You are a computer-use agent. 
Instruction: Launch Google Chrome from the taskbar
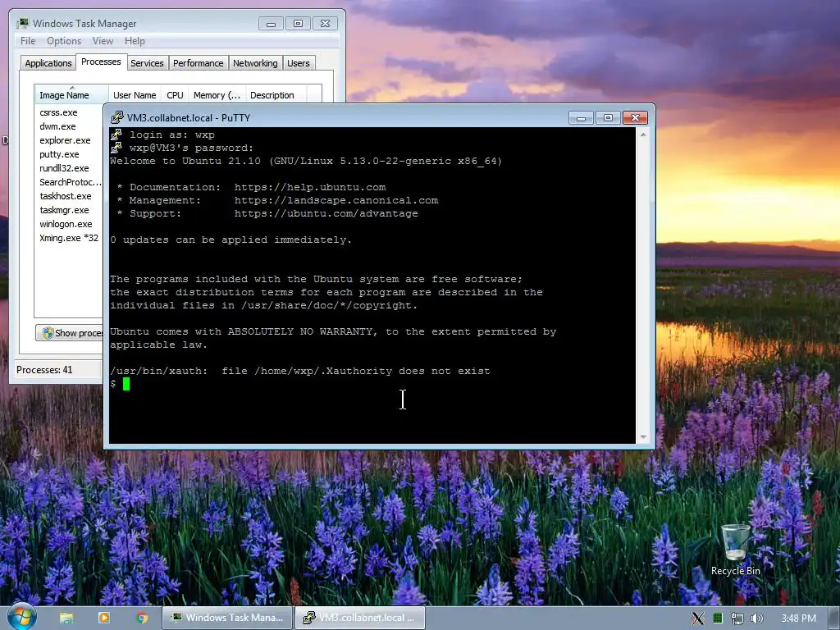[142, 618]
